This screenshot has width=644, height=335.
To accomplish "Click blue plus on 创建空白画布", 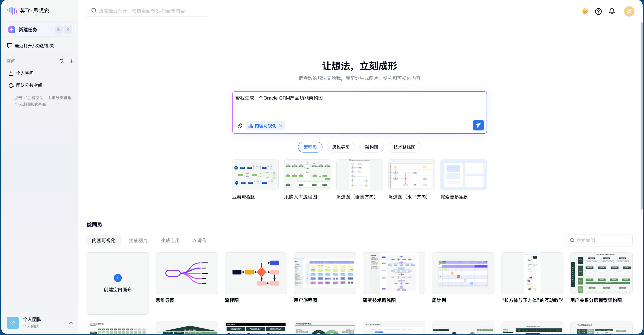I will coord(117,278).
